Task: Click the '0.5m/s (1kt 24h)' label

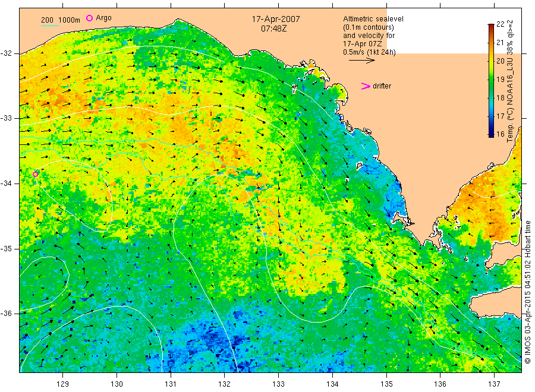Action: coord(369,52)
